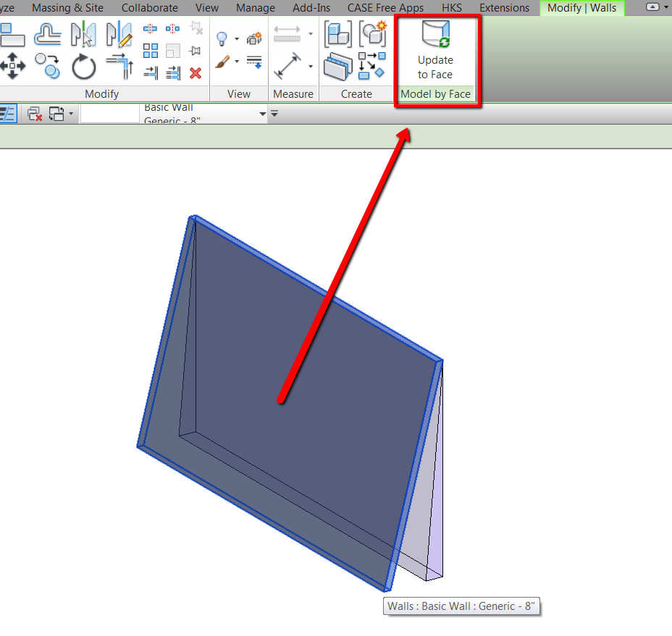
Task: Select the aligned dimension tool in Measure panel
Action: point(288,65)
